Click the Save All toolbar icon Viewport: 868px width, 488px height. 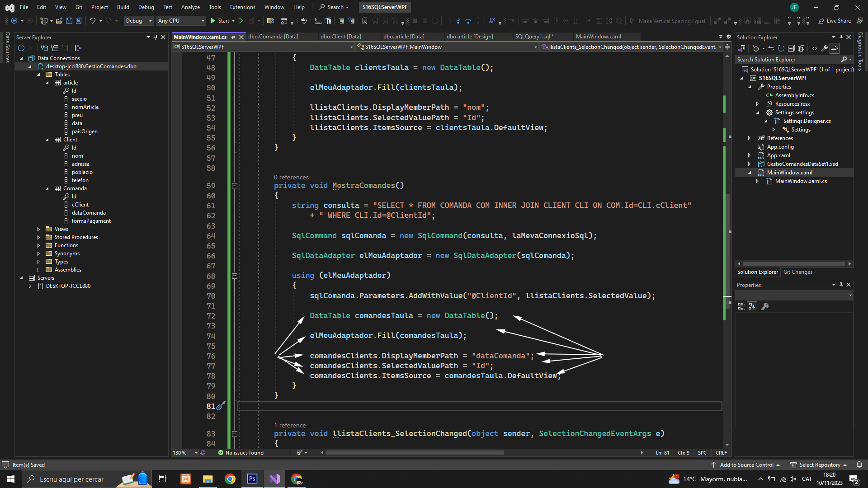[x=79, y=21]
